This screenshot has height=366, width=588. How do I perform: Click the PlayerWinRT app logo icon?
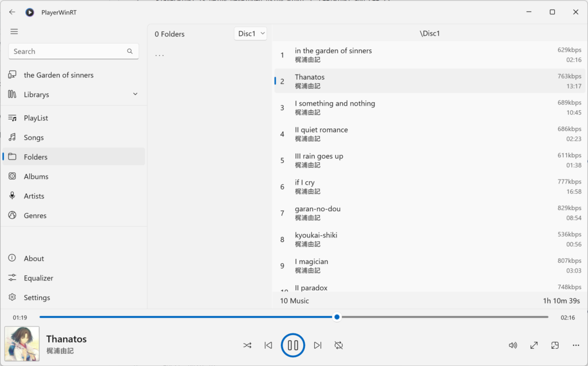point(30,13)
